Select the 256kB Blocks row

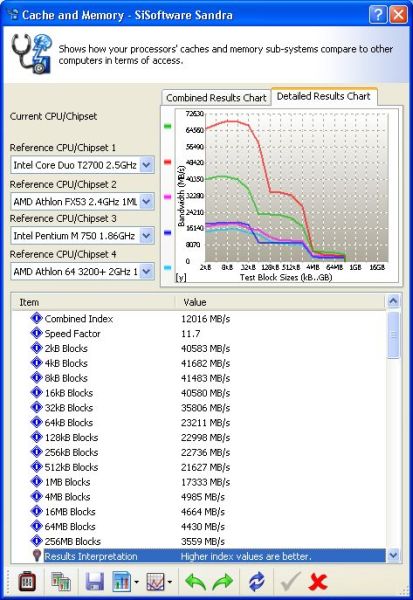[x=198, y=452]
